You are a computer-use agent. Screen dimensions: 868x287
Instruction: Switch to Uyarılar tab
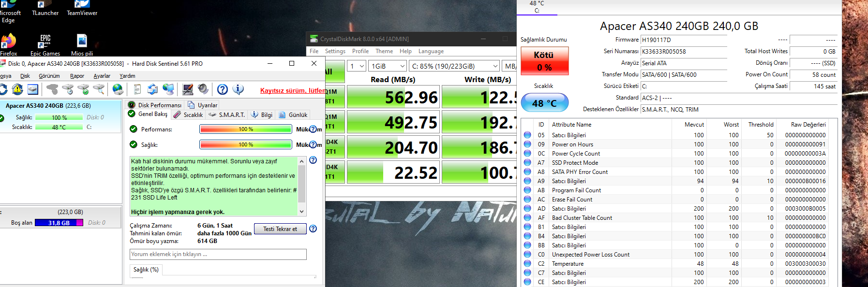tap(203, 105)
